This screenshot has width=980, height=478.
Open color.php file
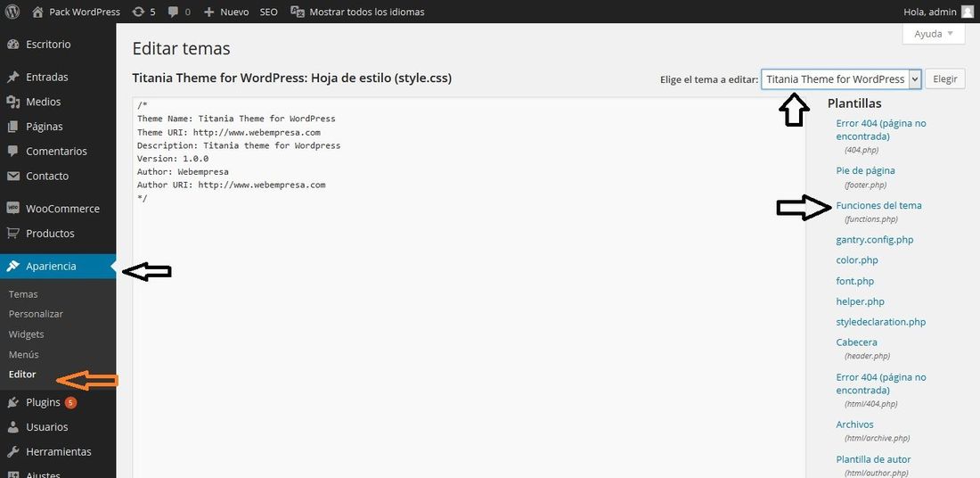click(x=857, y=260)
